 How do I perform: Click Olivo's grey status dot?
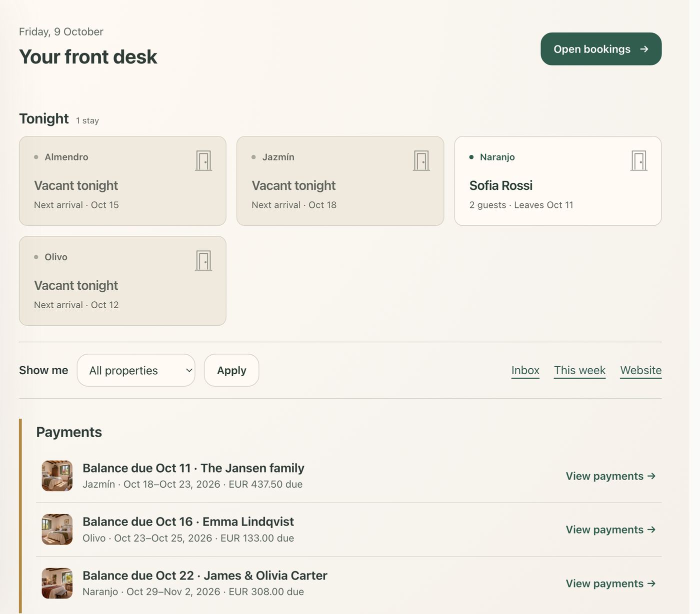[36, 257]
